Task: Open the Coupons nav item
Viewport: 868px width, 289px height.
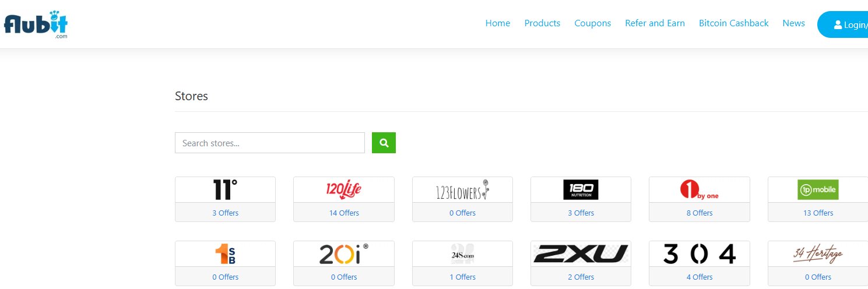Action: [593, 23]
